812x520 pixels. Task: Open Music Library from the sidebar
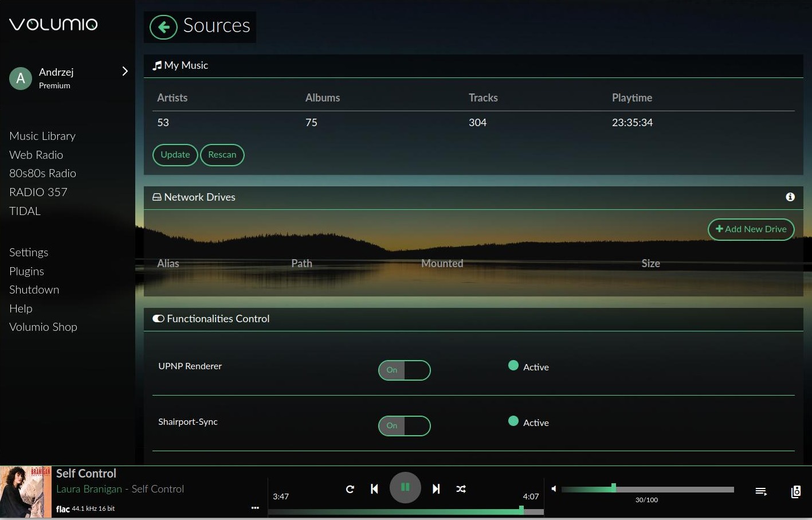pyautogui.click(x=42, y=136)
